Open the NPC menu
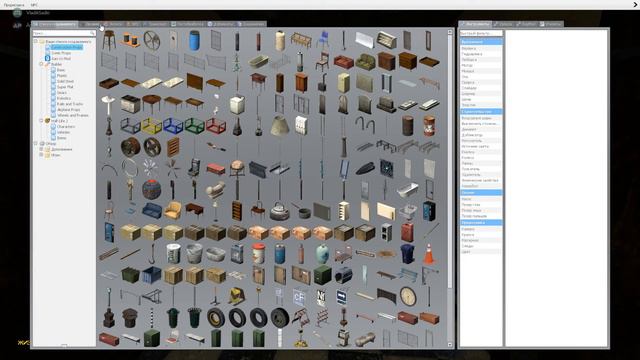This screenshot has width=640, height=360. click(34, 5)
